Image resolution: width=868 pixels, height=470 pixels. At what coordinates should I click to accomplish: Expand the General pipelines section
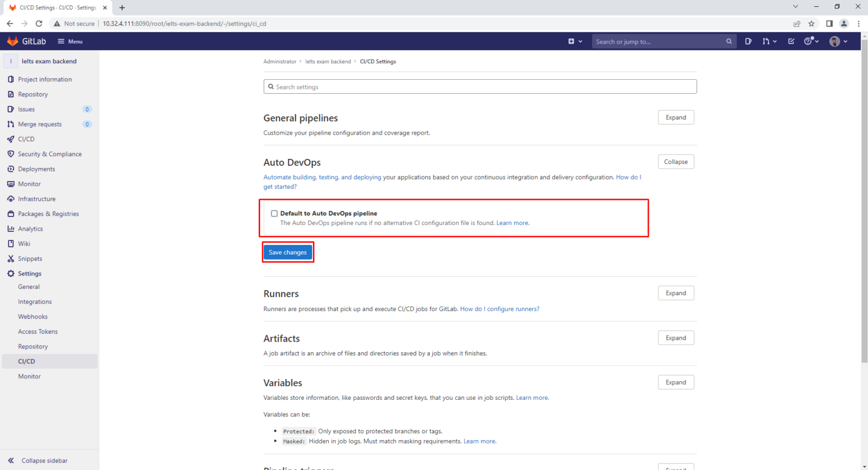point(676,118)
